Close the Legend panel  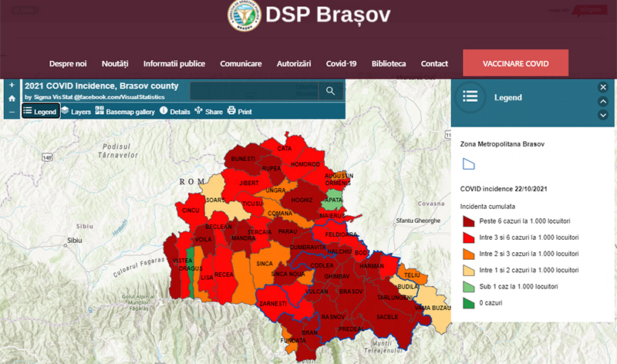603,87
